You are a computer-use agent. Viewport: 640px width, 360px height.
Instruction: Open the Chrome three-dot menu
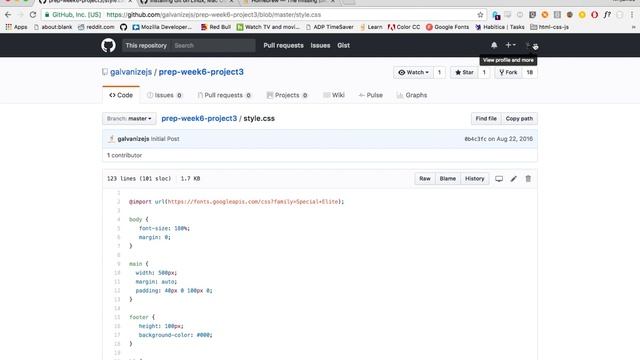tap(632, 15)
